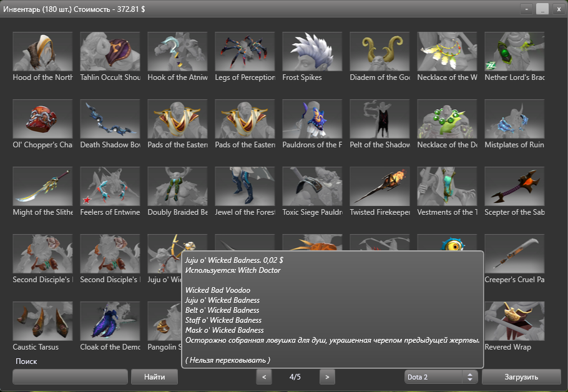The height and width of the screenshot is (392, 568).
Task: Select the Vestments of the T item
Action: click(447, 186)
